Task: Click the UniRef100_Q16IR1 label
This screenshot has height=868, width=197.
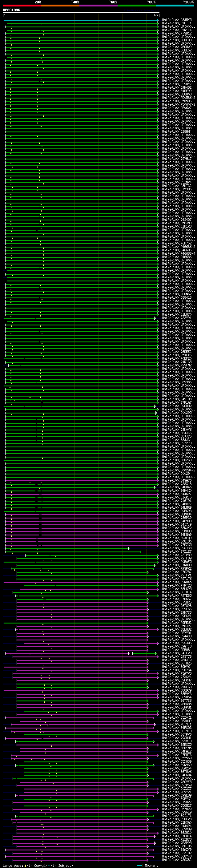Action: click(177, 501)
